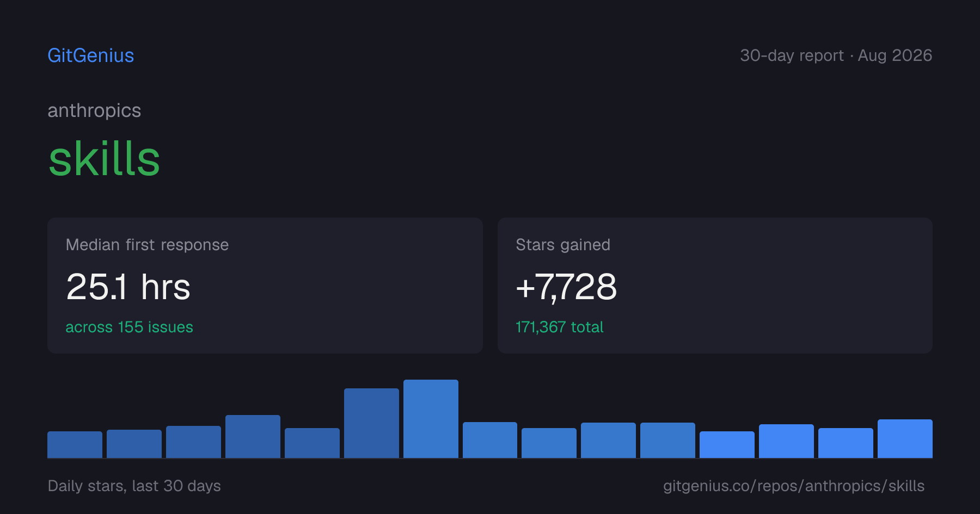Click the last bar of the daily stars chart
This screenshot has height=514, width=980.
tap(905, 438)
